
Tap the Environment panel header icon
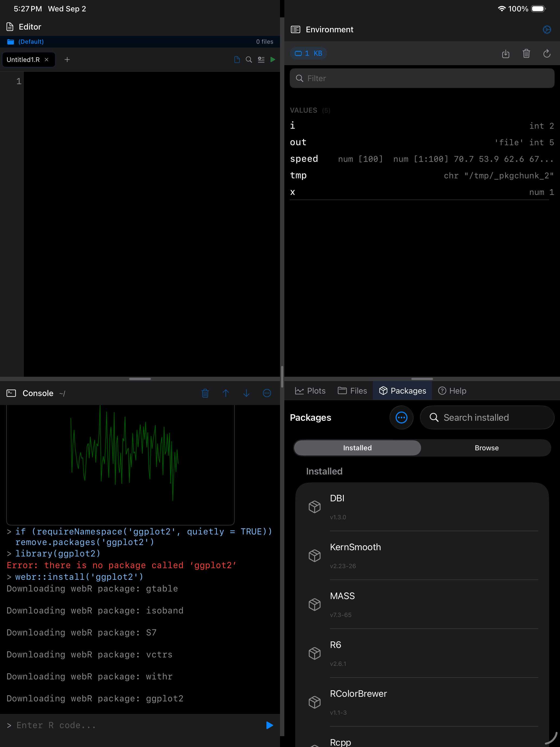point(295,30)
